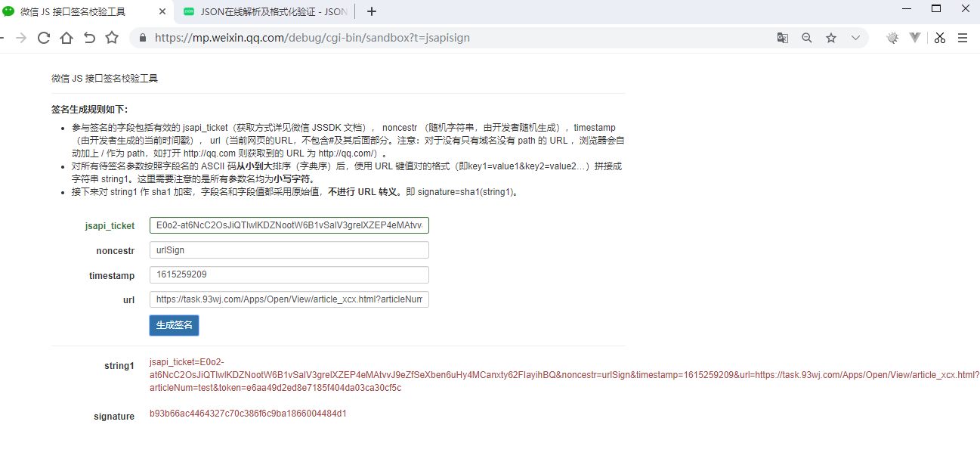
Task: Click the undo close-tab arrow icon
Action: 89,38
